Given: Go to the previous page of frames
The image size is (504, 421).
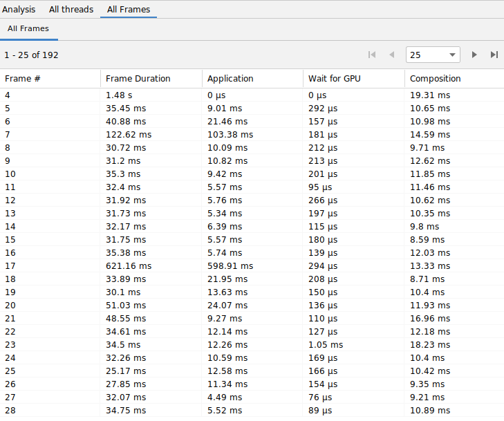Looking at the screenshot, I should (391, 55).
